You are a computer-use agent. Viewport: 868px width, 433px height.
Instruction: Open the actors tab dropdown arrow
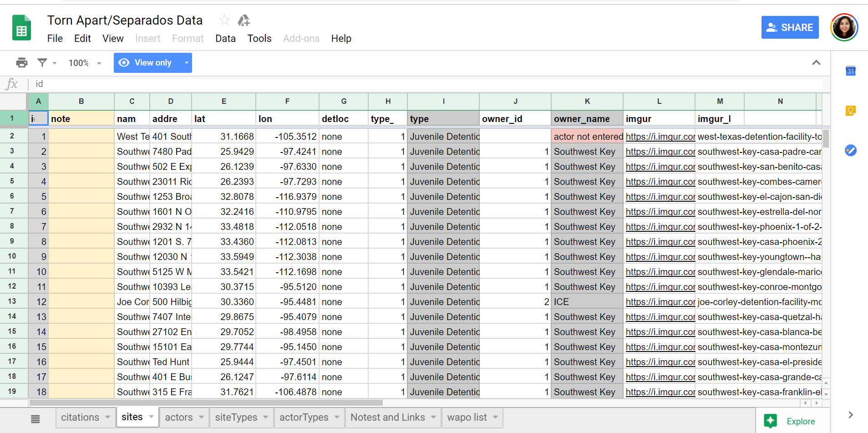201,417
